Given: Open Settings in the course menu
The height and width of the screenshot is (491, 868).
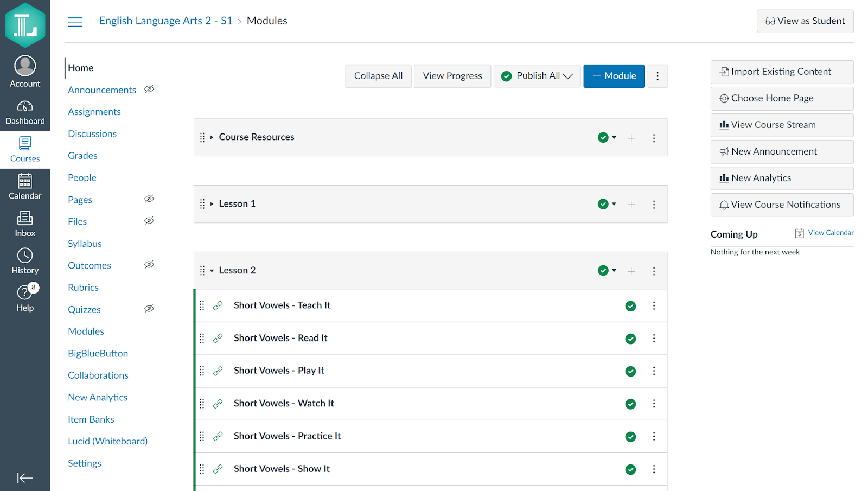Looking at the screenshot, I should point(85,463).
